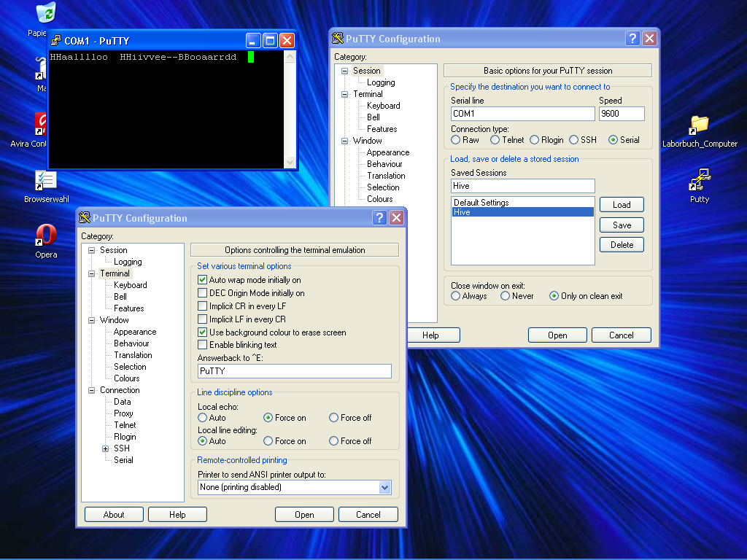
Task: Click scroll down arrow in COM1 terminal
Action: pos(290,163)
